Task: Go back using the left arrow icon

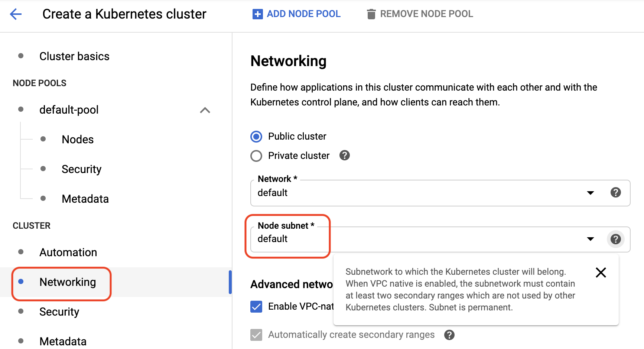Action: coord(16,14)
